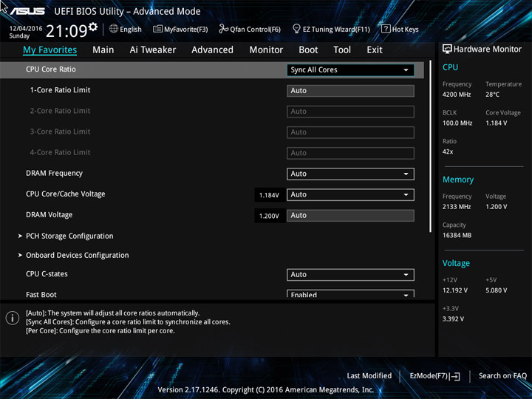Select the Fast Boot label
Screen dimensions: 532x399
pyautogui.click(x=41, y=295)
